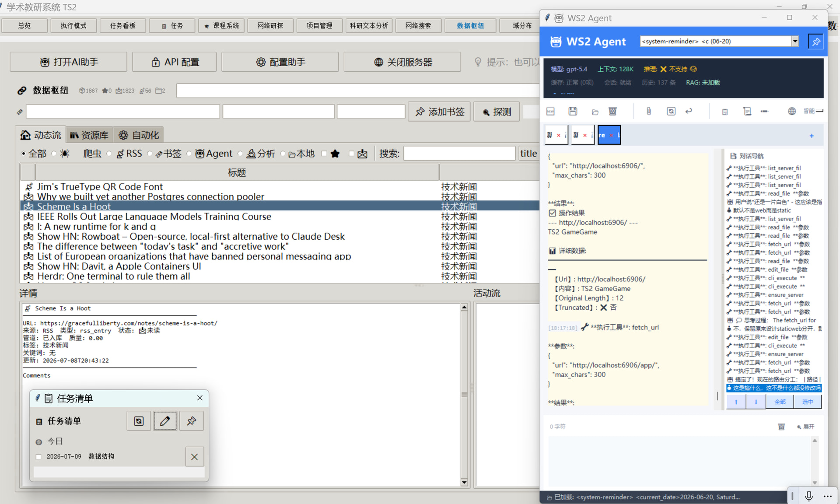
Task: Click the 添加书签 button
Action: [x=439, y=112]
